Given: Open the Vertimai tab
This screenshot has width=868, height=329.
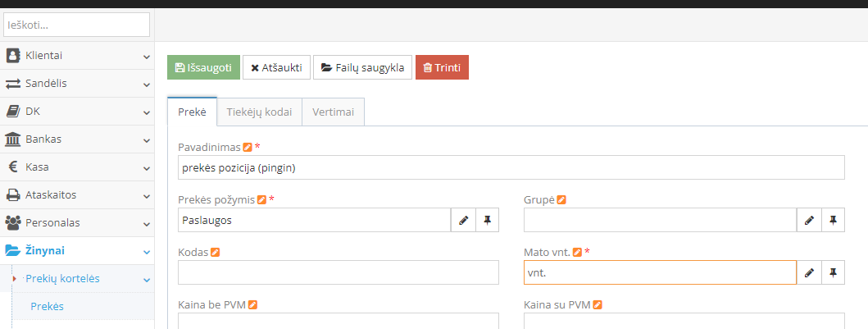Looking at the screenshot, I should click(333, 112).
